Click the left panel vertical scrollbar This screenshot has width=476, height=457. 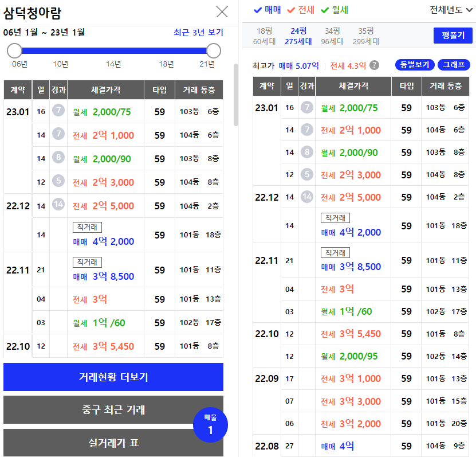pos(235,94)
